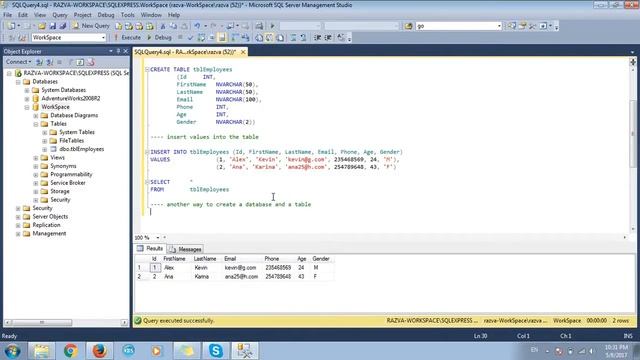Expand the Server Objects node
640x360 pixels.
(18, 217)
